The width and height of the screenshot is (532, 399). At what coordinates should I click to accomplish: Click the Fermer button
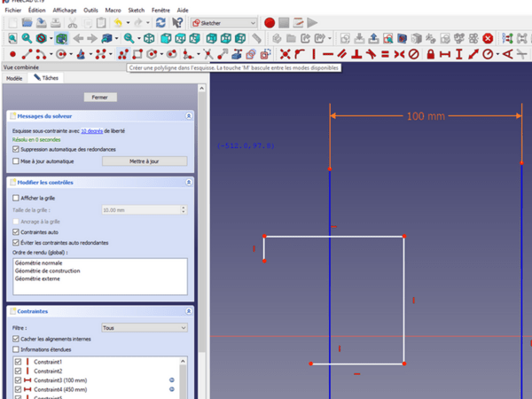[99, 97]
